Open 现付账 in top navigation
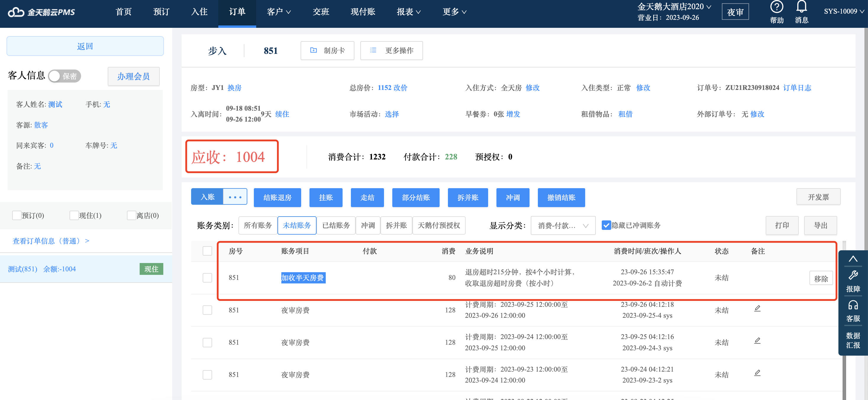 pos(363,12)
